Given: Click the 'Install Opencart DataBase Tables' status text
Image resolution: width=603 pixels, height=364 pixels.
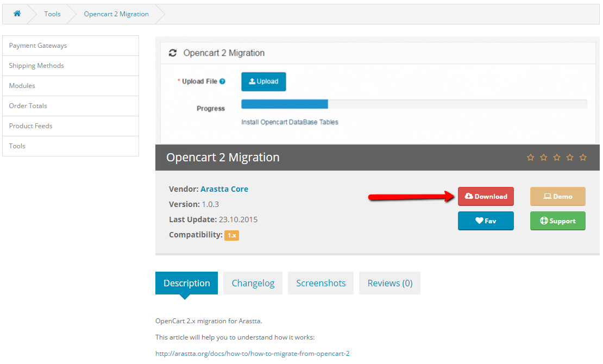Looking at the screenshot, I should [x=290, y=122].
